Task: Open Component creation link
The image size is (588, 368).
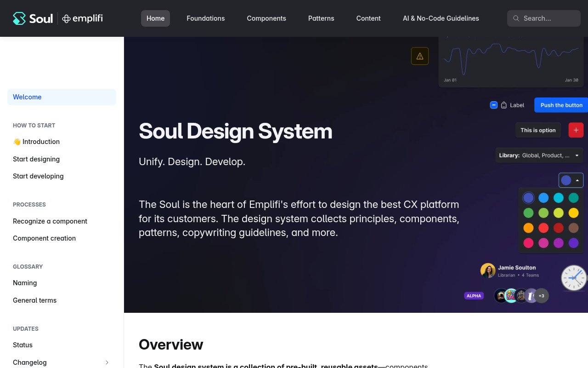Action: coord(62,238)
